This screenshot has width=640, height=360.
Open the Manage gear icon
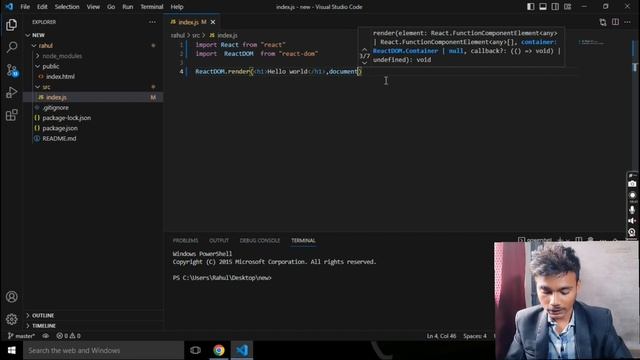click(11, 319)
